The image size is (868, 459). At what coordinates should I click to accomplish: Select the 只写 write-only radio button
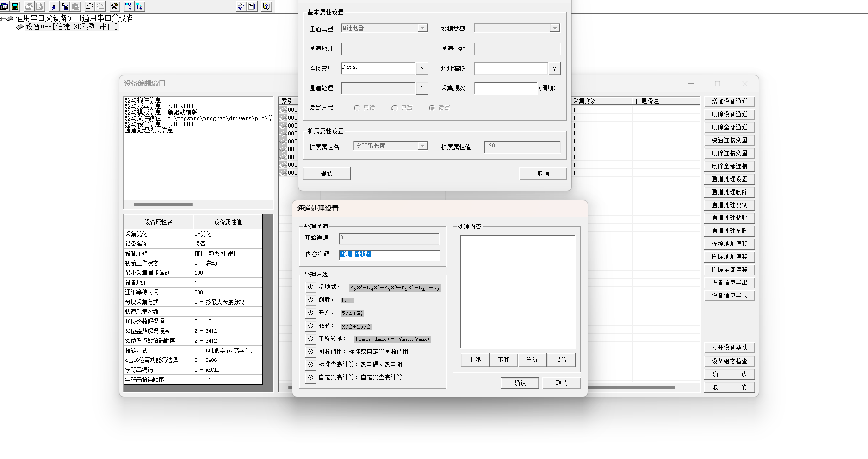click(x=394, y=108)
